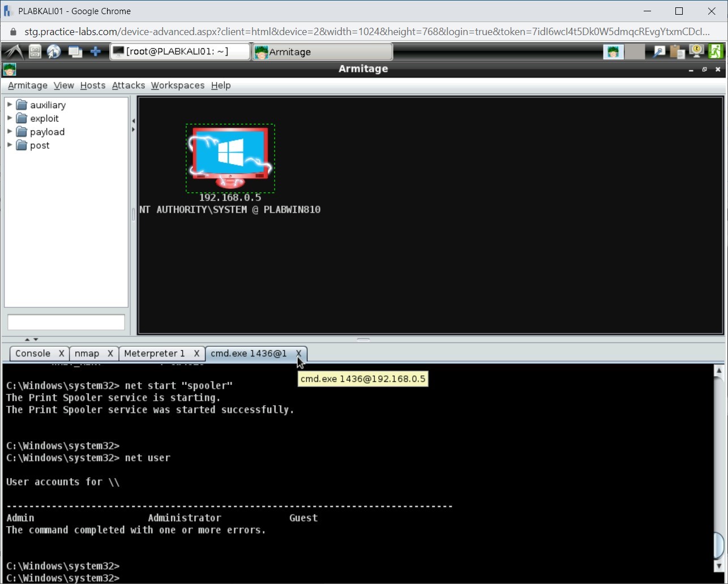Expand the payload module folder
The height and width of the screenshot is (584, 728).
(9, 131)
